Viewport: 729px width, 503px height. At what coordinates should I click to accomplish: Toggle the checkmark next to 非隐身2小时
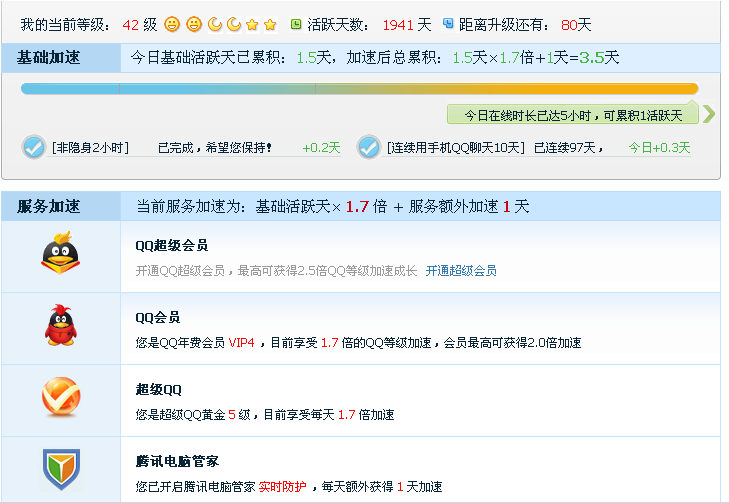tap(34, 147)
